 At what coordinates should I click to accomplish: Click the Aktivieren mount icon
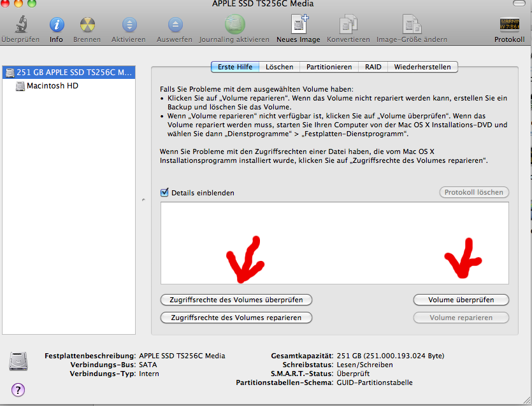[129, 25]
